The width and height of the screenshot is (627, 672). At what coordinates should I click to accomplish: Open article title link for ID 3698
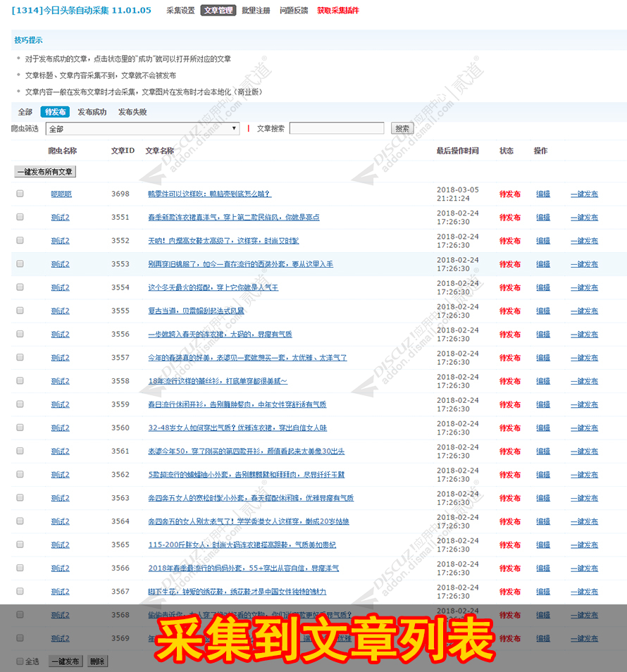click(x=209, y=194)
